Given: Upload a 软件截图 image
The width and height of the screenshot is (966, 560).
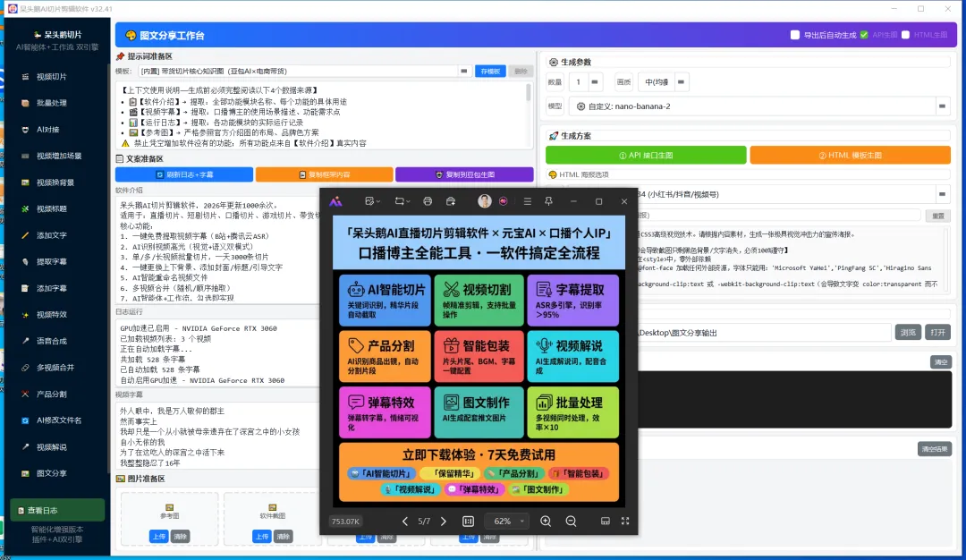Looking at the screenshot, I should [262, 537].
